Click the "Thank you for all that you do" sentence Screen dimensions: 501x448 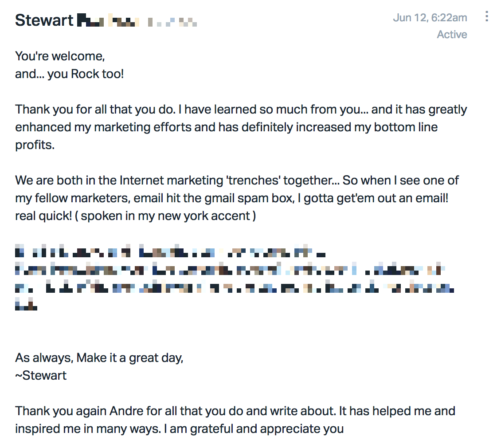(x=95, y=110)
